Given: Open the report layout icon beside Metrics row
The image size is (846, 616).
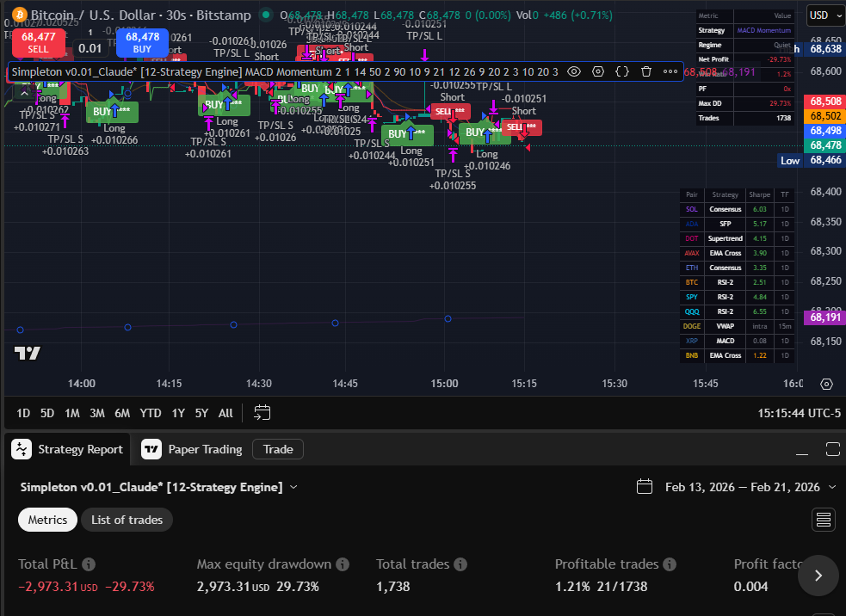Looking at the screenshot, I should [823, 520].
